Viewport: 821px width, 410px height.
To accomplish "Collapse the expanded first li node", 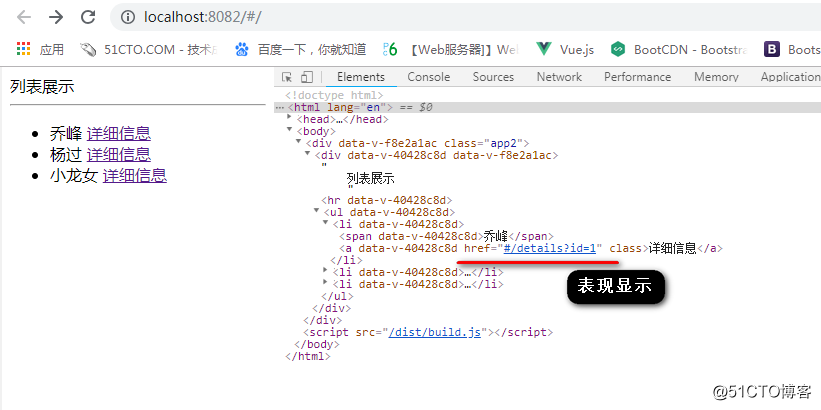I will [x=325, y=224].
